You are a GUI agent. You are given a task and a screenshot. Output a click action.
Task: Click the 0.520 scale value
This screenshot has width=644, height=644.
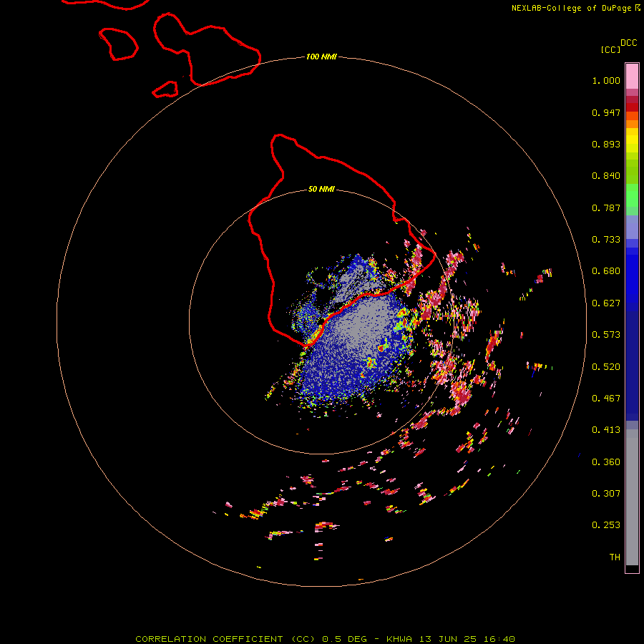pos(606,367)
